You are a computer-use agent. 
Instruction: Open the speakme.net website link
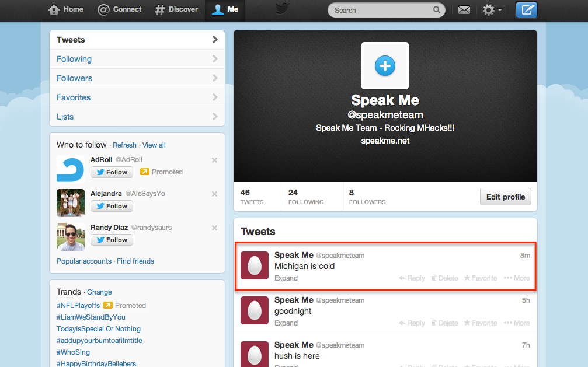coord(385,141)
